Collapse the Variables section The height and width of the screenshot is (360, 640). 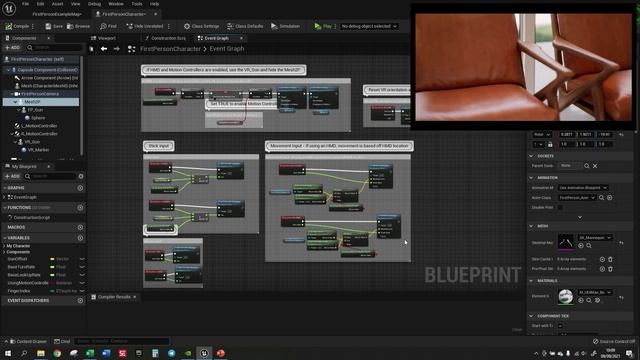[x=5, y=238]
